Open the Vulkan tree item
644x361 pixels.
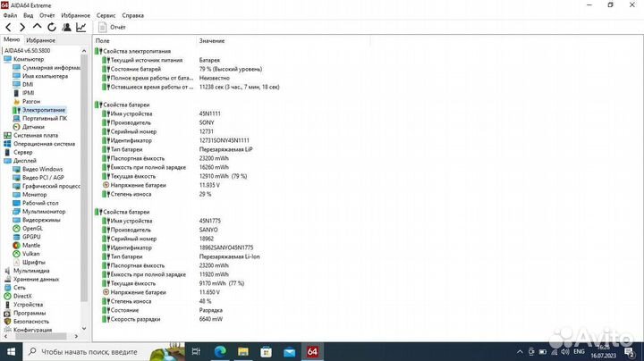(26, 254)
